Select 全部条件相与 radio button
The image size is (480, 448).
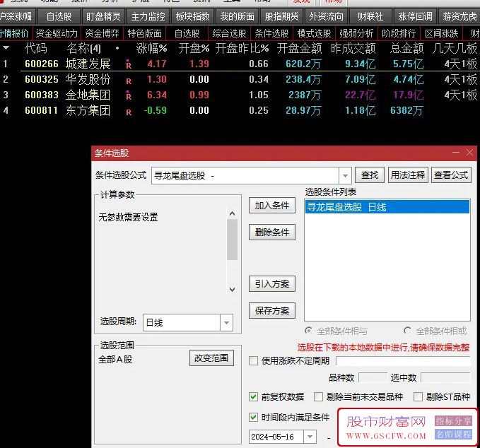coord(308,331)
